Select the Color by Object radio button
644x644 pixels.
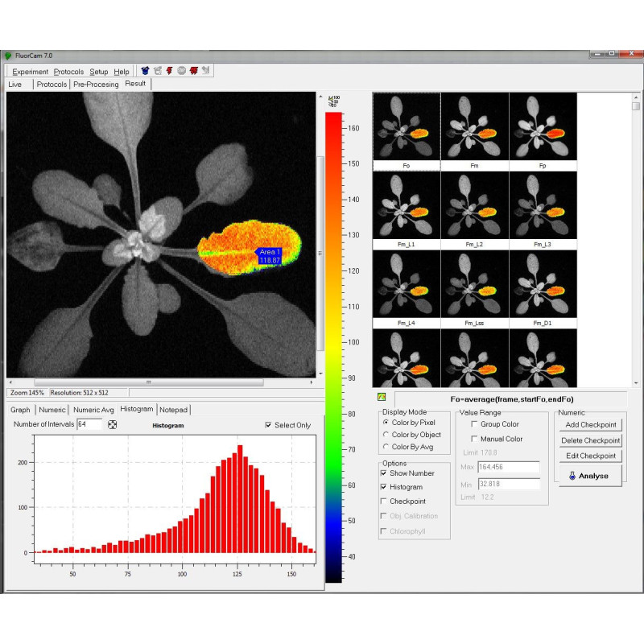coord(386,434)
